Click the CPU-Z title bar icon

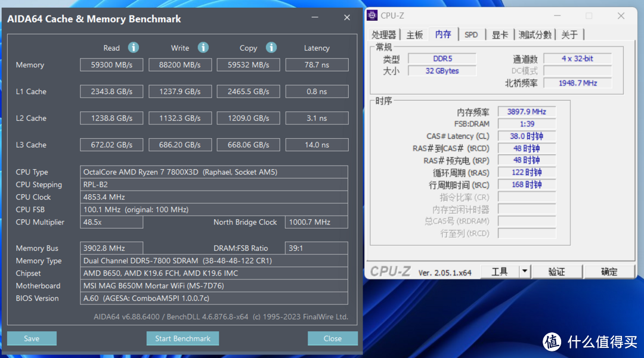click(x=372, y=15)
